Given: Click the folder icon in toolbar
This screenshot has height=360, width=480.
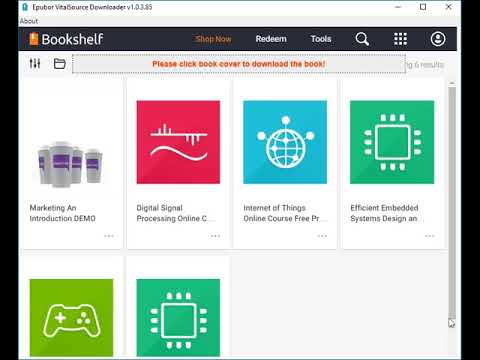Looking at the screenshot, I should 60,63.
